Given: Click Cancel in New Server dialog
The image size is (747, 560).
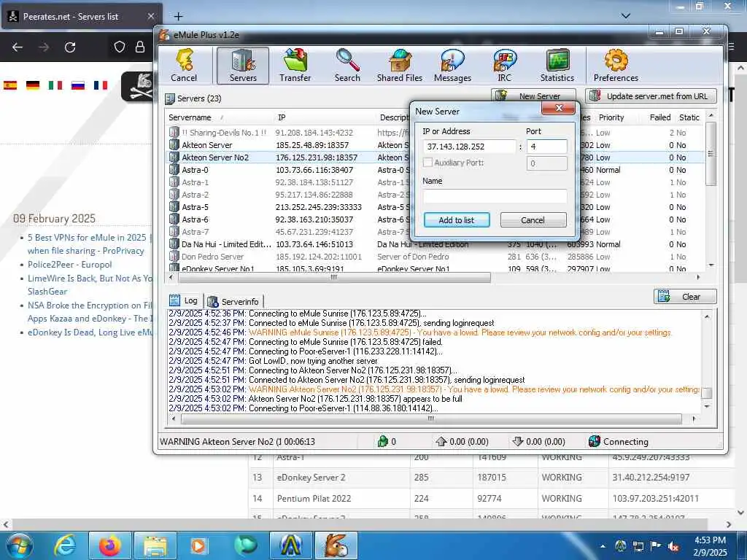Looking at the screenshot, I should [533, 220].
